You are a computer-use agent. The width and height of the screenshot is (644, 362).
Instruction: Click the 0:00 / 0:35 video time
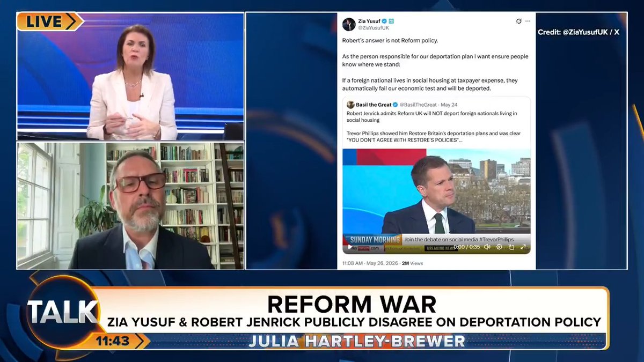pos(466,247)
